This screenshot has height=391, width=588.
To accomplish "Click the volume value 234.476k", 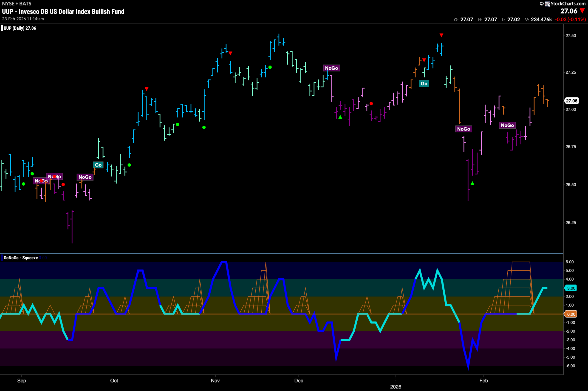I will pos(541,20).
